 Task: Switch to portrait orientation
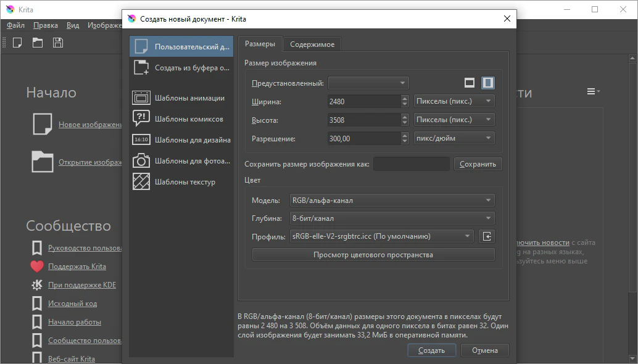(487, 83)
